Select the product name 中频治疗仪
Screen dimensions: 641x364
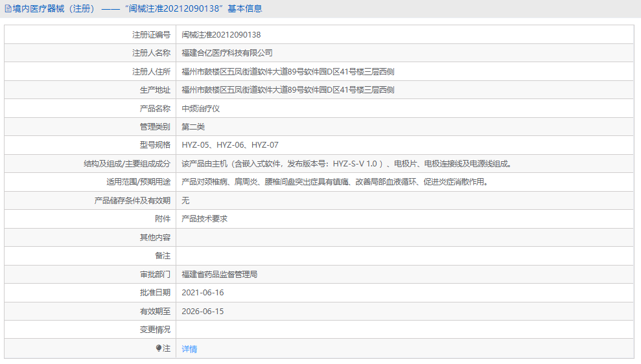[201, 109]
